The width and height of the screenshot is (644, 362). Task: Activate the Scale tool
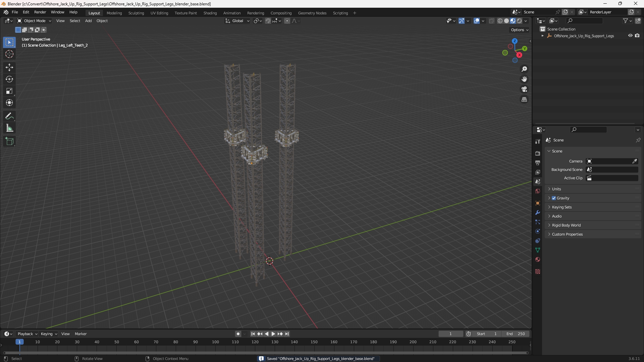click(9, 91)
